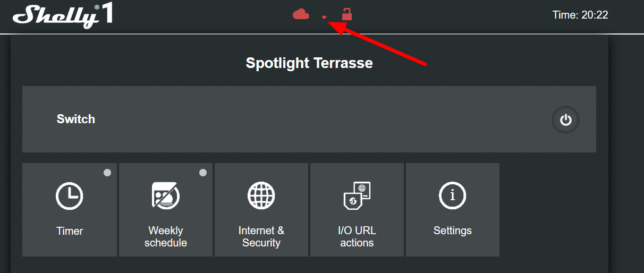Click the small red WiFi signal icon
Screen dimensions: 644x273
click(324, 17)
